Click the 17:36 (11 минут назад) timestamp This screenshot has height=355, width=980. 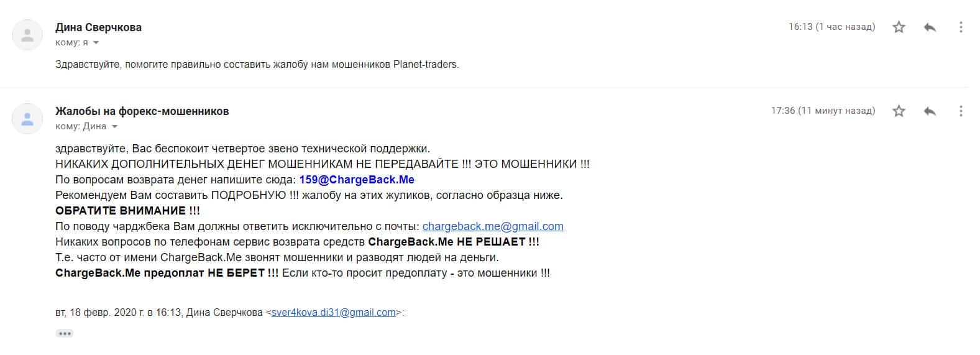pos(823,111)
